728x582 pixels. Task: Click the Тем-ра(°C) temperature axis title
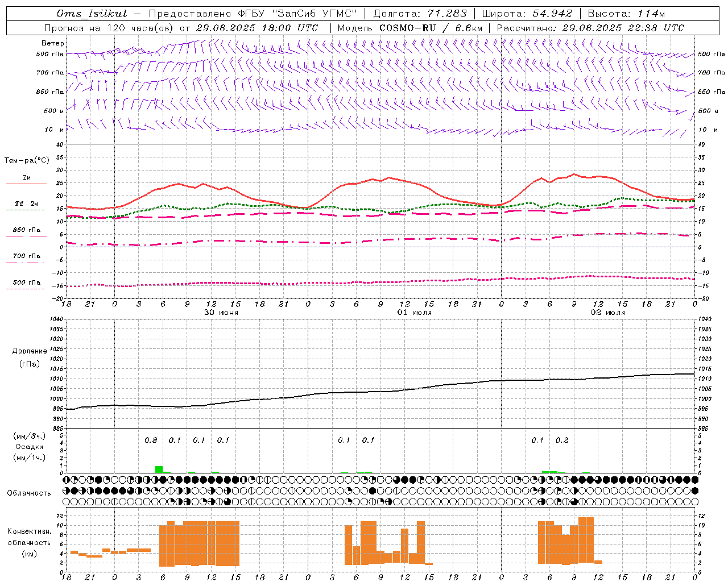point(27,161)
